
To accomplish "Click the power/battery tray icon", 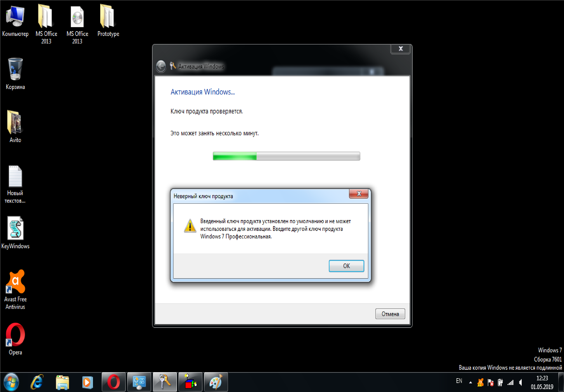I will pos(500,382).
